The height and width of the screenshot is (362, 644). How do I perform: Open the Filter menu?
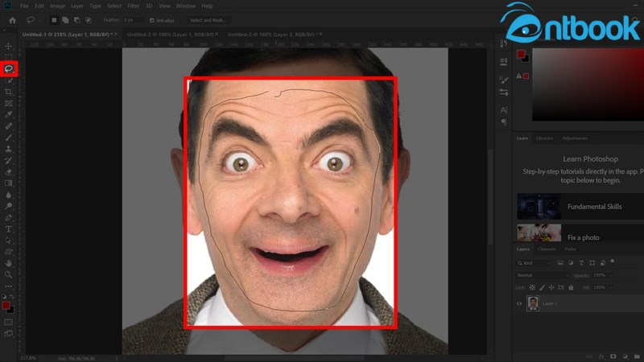134,6
